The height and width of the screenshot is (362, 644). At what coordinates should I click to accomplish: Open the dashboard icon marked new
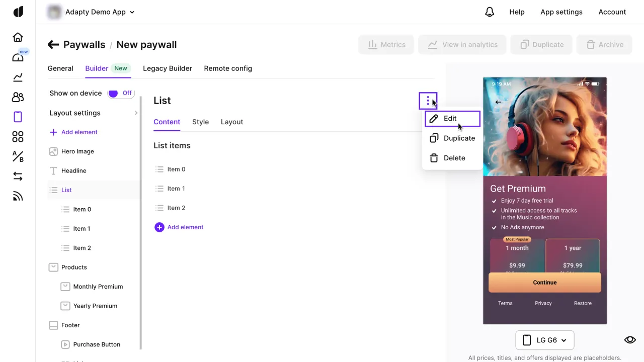tap(18, 57)
